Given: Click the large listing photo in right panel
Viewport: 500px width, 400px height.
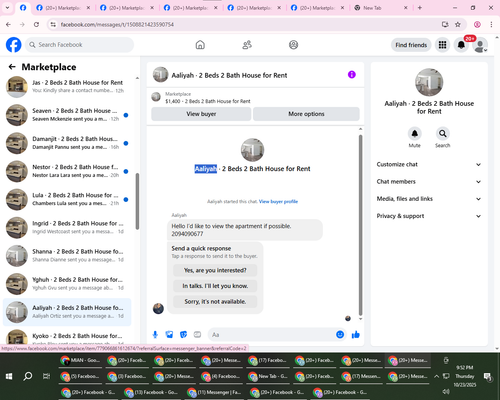Looking at the screenshot, I should click(x=429, y=82).
